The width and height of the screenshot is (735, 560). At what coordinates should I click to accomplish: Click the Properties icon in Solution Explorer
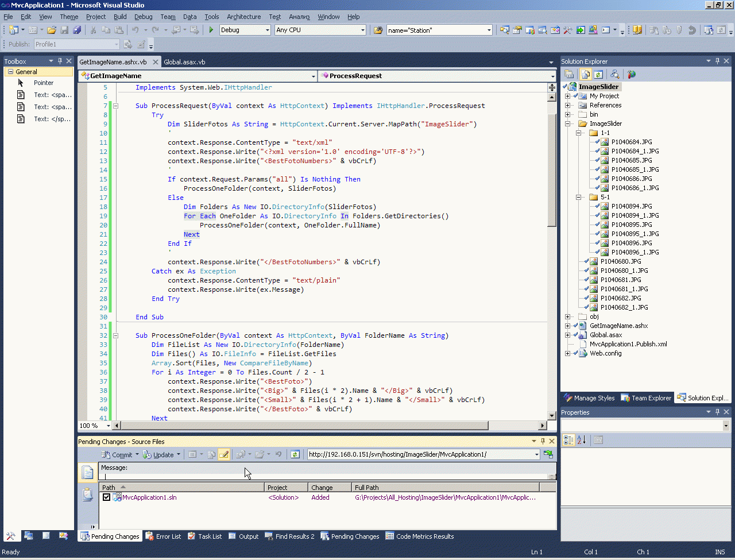click(569, 74)
